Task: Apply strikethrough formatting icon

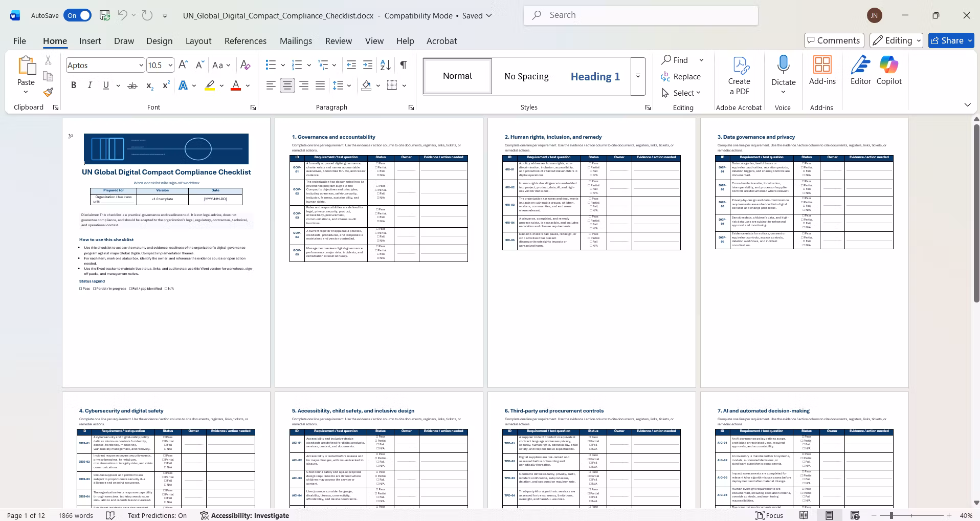Action: click(132, 85)
